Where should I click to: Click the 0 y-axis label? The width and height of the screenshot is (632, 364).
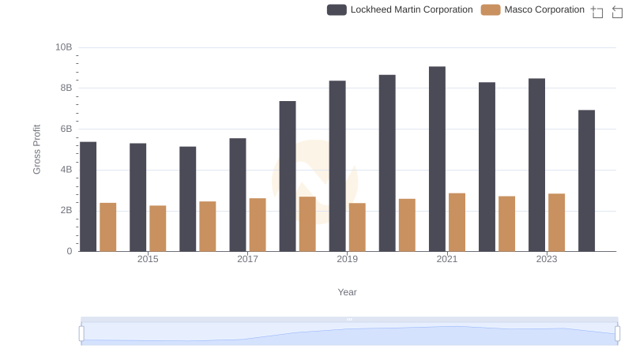tap(70, 251)
